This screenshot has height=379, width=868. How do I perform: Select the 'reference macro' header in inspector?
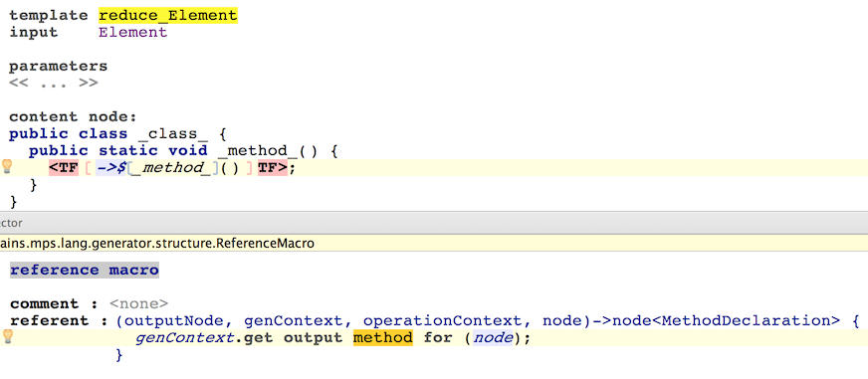[85, 270]
